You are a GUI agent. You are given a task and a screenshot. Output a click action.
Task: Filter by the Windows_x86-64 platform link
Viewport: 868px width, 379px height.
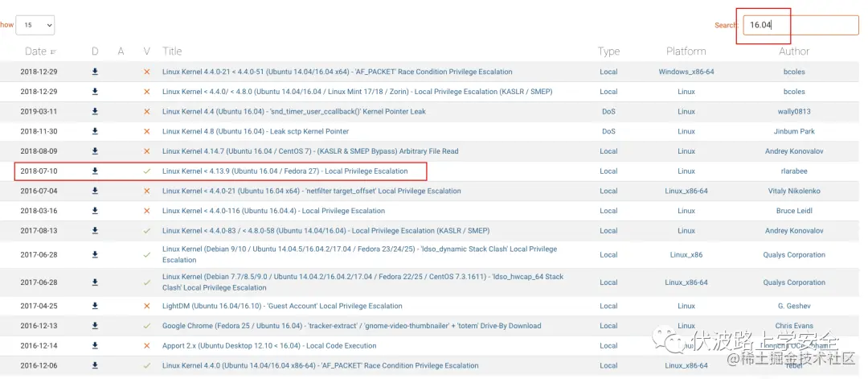pos(686,72)
